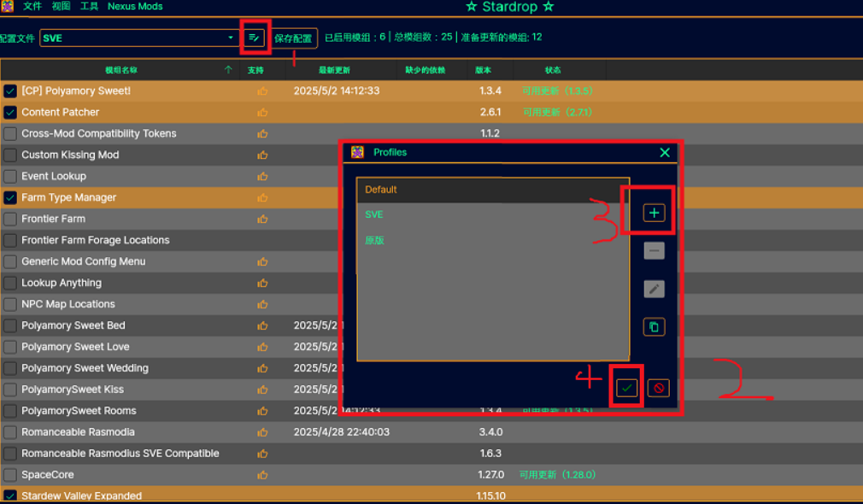Open the profile editor icon beside SVE dropdown
This screenshot has height=504, width=863.
click(255, 38)
